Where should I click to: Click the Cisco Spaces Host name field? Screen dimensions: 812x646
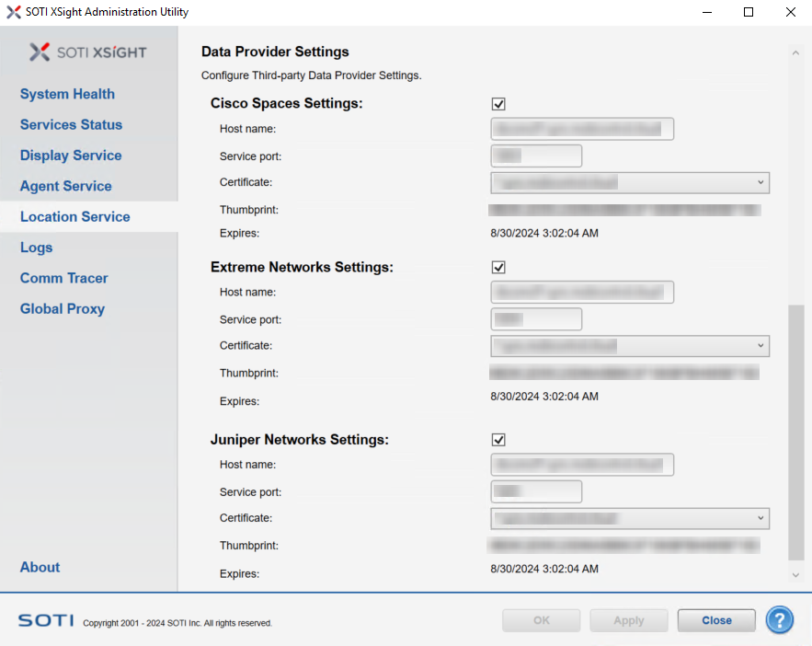click(582, 129)
